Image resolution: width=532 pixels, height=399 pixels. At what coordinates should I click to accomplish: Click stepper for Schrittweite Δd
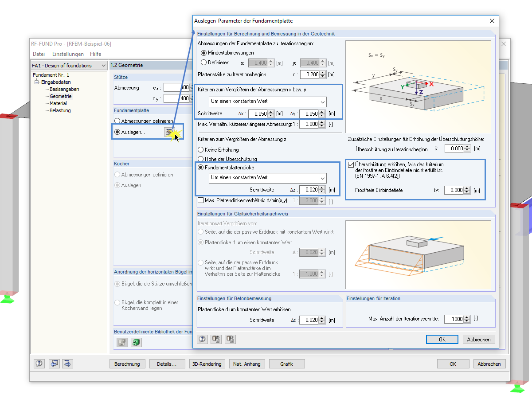(x=323, y=320)
